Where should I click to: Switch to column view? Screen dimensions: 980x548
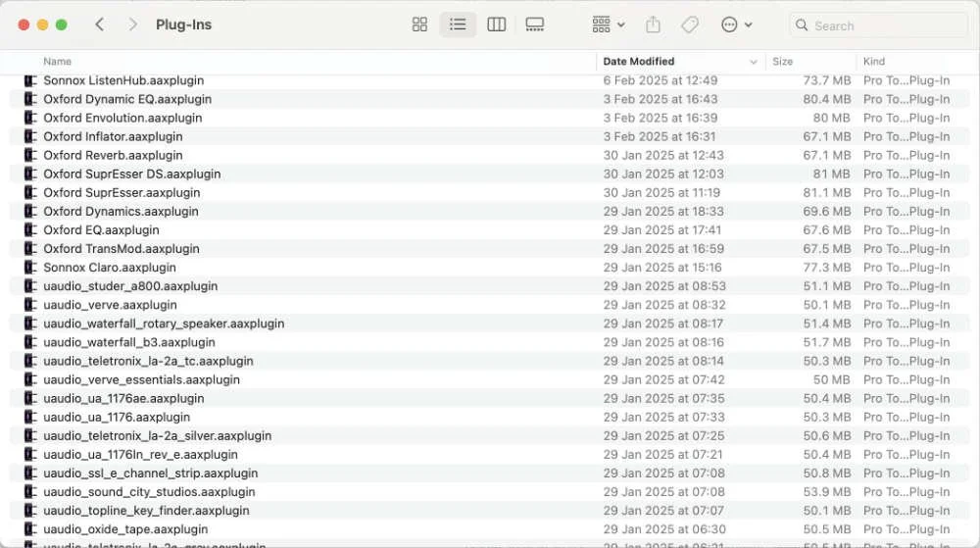(496, 25)
